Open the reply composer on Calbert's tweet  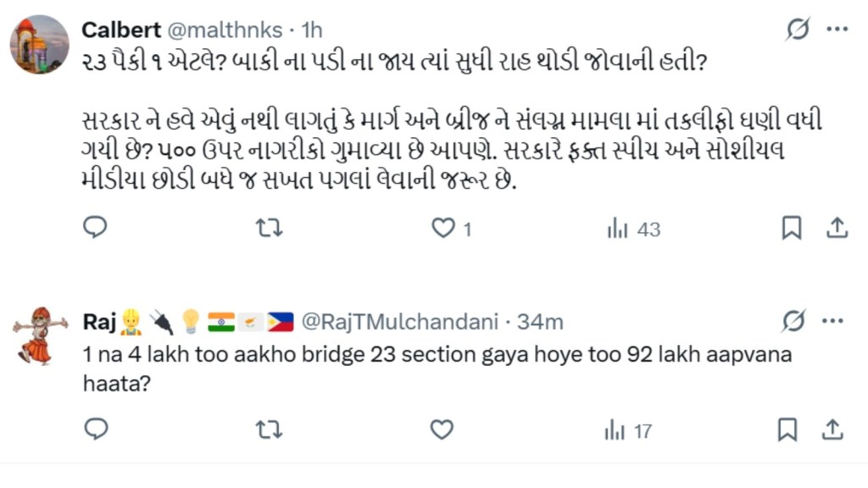click(95, 228)
